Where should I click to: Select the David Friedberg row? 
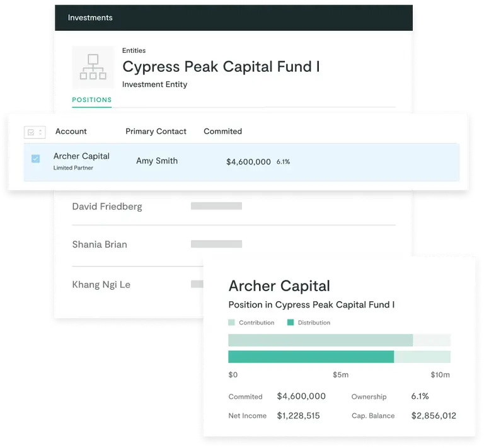(x=107, y=206)
